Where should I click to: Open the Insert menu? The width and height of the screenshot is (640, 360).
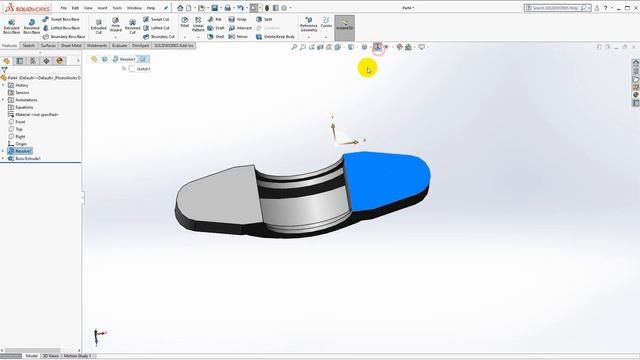pyautogui.click(x=102, y=8)
